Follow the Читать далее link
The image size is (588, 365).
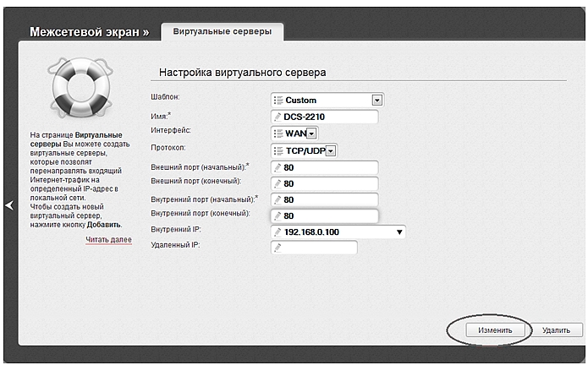coord(108,241)
